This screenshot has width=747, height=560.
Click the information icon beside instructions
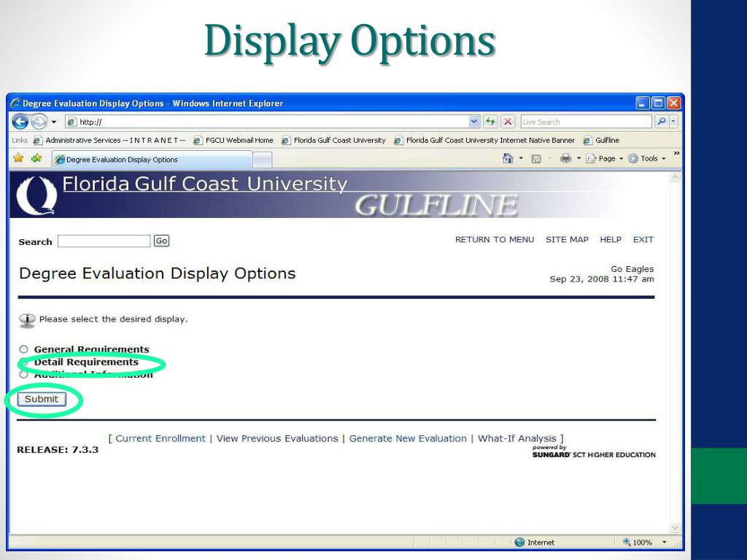(27, 321)
